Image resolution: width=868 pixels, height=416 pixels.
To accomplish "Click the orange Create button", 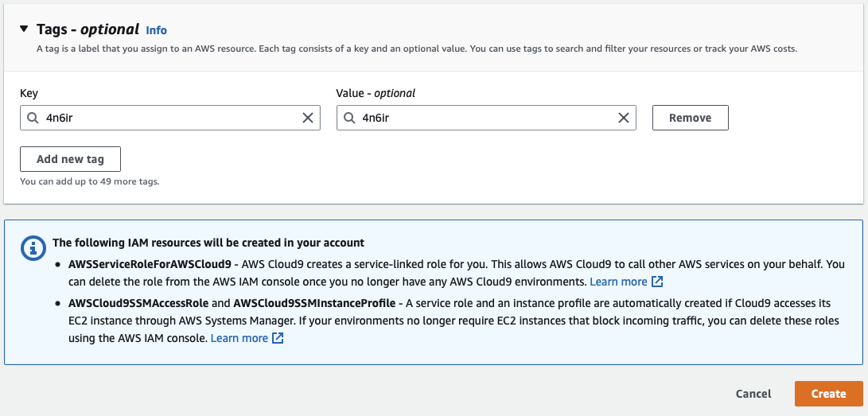I will (x=828, y=394).
